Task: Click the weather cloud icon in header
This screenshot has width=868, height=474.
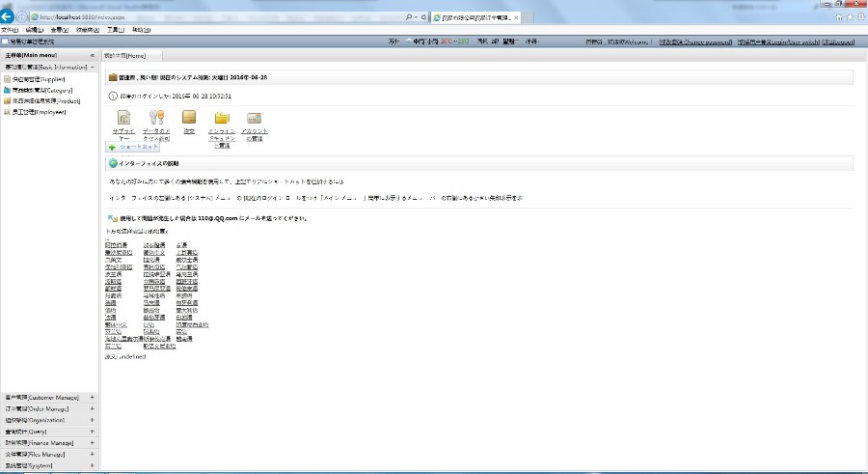Action: 409,42
